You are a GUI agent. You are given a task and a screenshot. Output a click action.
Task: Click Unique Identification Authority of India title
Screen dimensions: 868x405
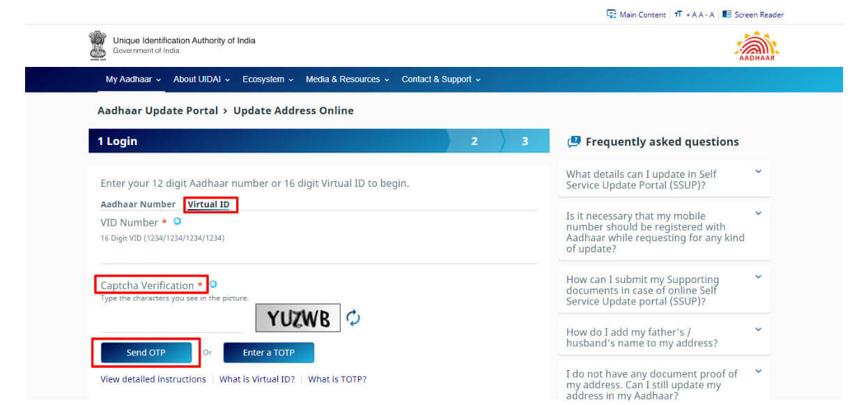(184, 40)
